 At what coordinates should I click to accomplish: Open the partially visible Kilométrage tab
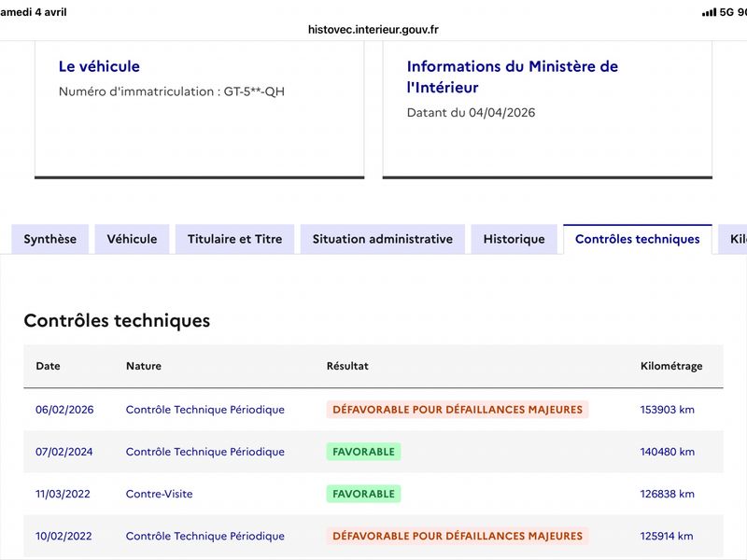[738, 239]
